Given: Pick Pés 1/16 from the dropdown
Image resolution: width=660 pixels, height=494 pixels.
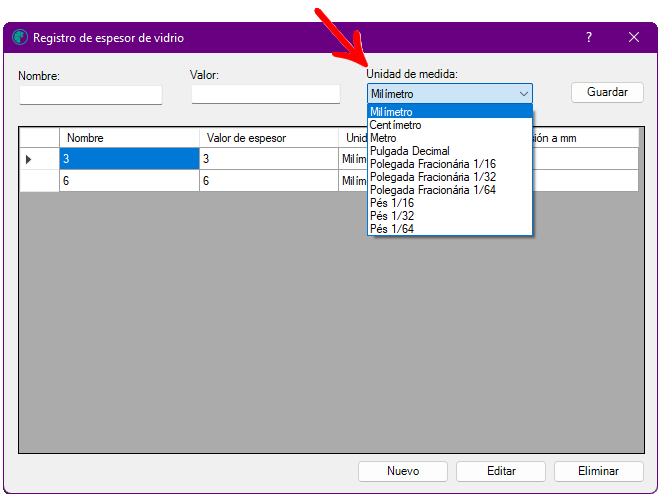Looking at the screenshot, I should [450, 203].
